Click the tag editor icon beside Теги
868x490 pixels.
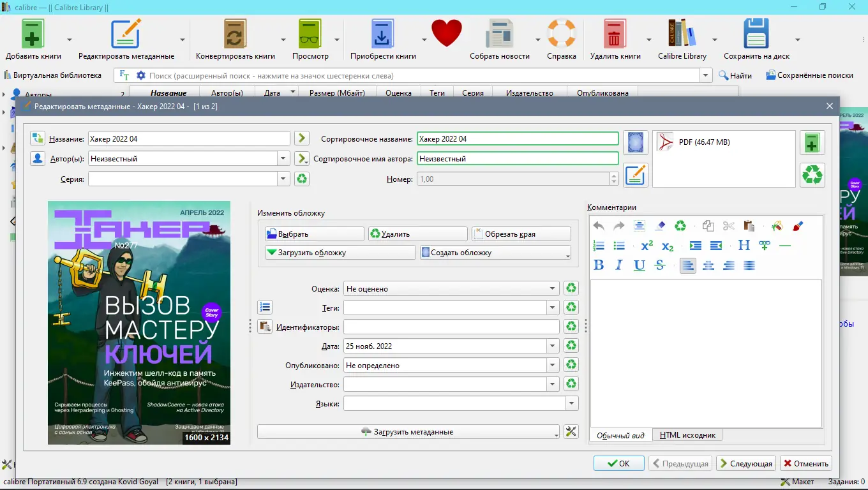click(x=265, y=308)
